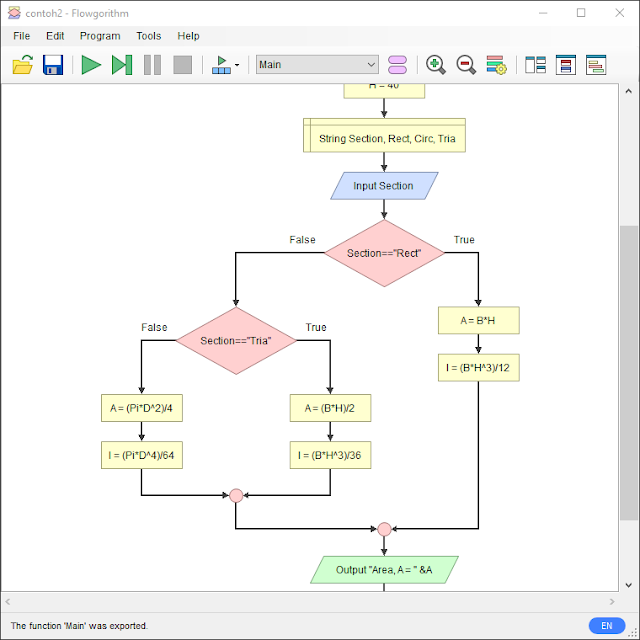This screenshot has width=640, height=640.
Task: Toggle the variable watch window icon
Action: click(566, 64)
